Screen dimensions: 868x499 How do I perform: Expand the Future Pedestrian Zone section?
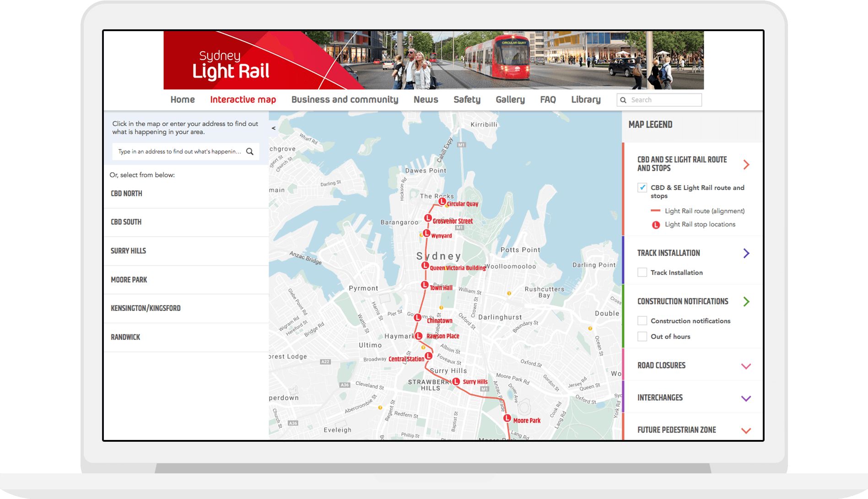point(746,430)
